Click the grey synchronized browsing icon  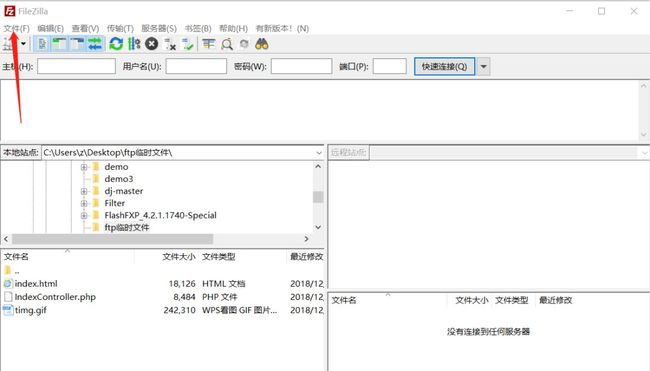(x=244, y=44)
